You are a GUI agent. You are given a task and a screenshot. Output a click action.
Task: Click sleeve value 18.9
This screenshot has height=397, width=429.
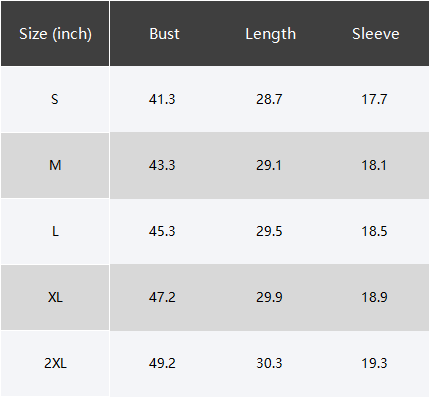(374, 297)
